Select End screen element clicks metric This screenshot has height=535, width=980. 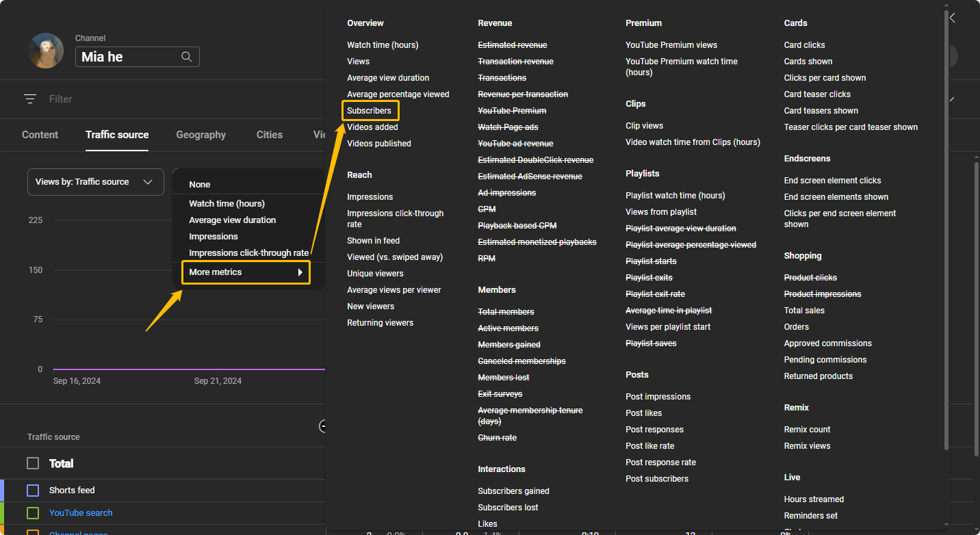coord(832,181)
